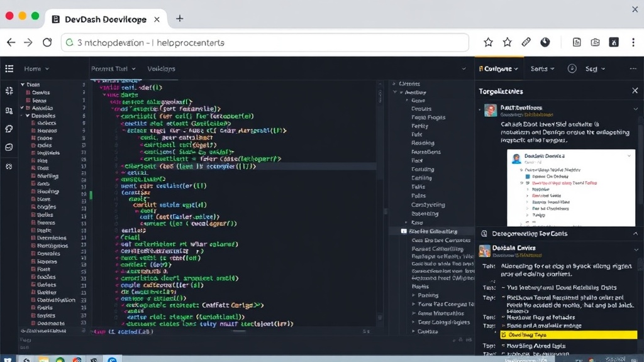Reload the page with refresh icon
This screenshot has width=644, height=362.
coord(47,42)
